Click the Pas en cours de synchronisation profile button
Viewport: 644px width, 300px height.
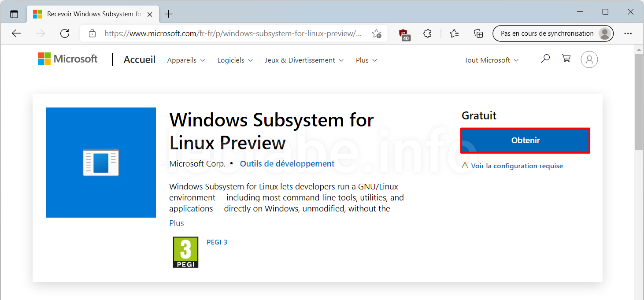(553, 33)
